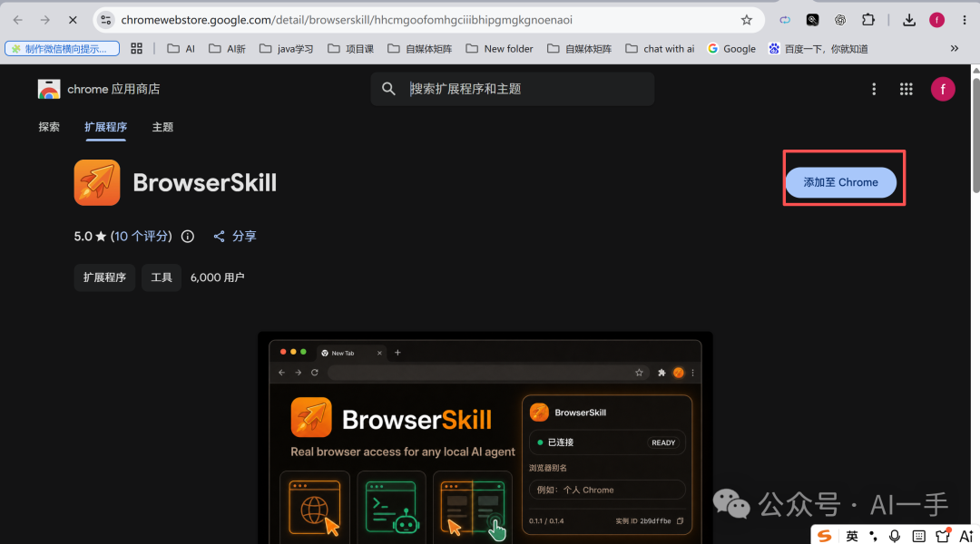Image resolution: width=980 pixels, height=544 pixels.
Task: Open the ChatGPT extension icon
Action: point(840,20)
